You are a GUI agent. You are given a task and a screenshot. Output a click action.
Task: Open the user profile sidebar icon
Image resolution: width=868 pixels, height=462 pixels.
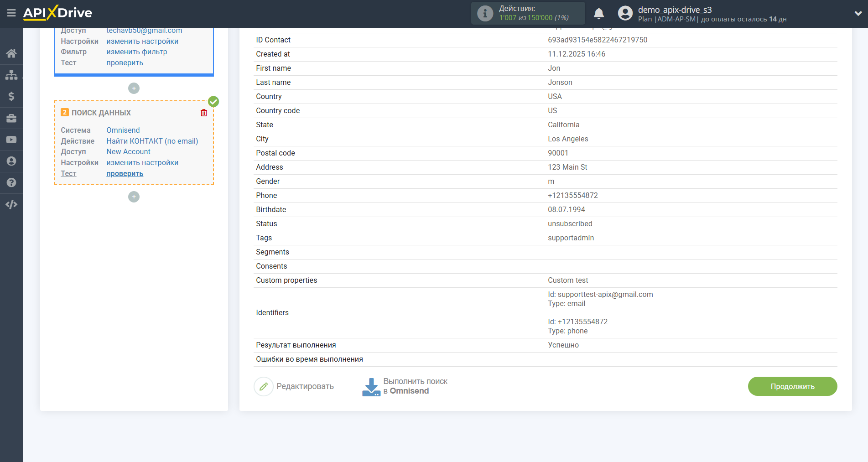pyautogui.click(x=11, y=161)
